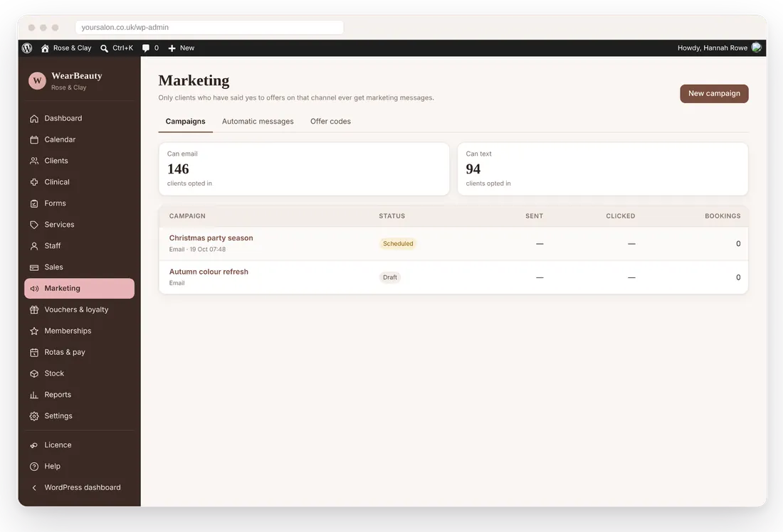Click the Can text 94 card

(x=603, y=169)
